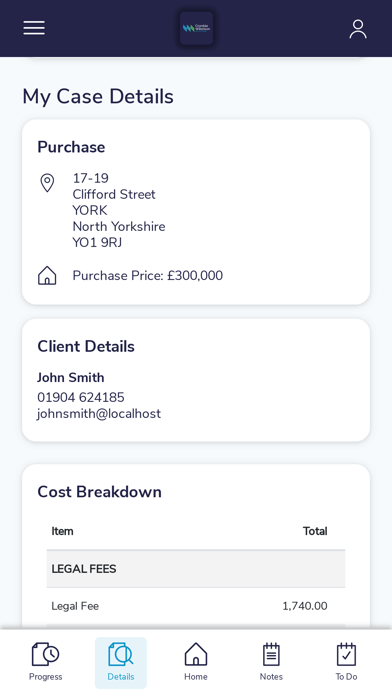The width and height of the screenshot is (392, 696).
Task: Open the Progress tab
Action: tap(45, 662)
